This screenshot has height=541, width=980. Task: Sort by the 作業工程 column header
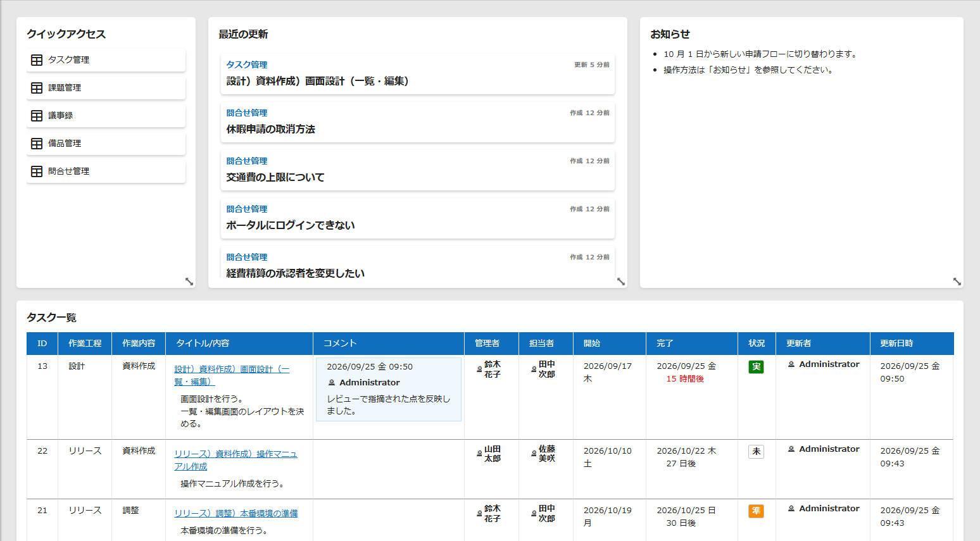(x=85, y=344)
